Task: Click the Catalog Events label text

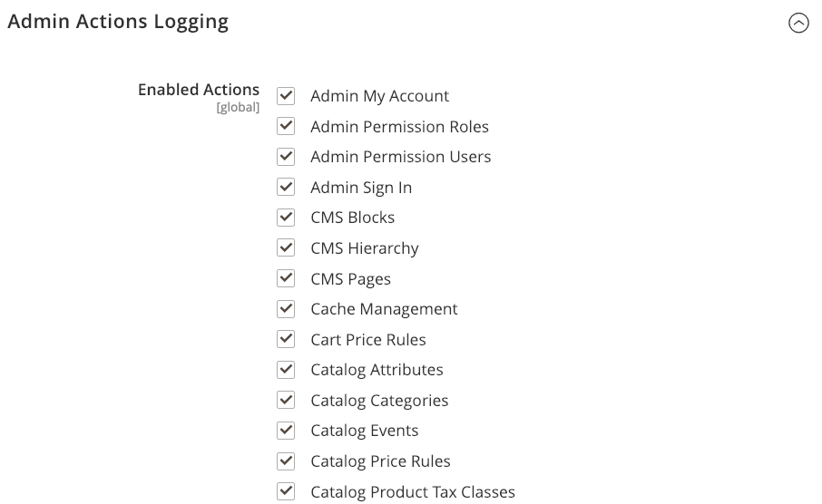Action: pyautogui.click(x=364, y=431)
